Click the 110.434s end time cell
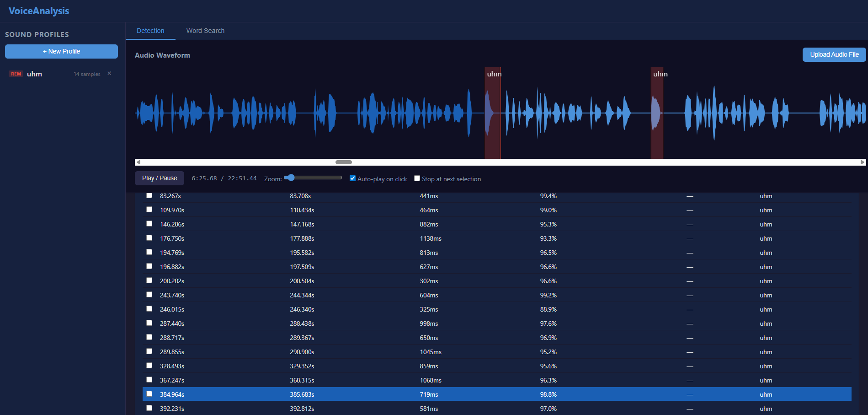Viewport: 868px width, 415px height. click(x=302, y=210)
